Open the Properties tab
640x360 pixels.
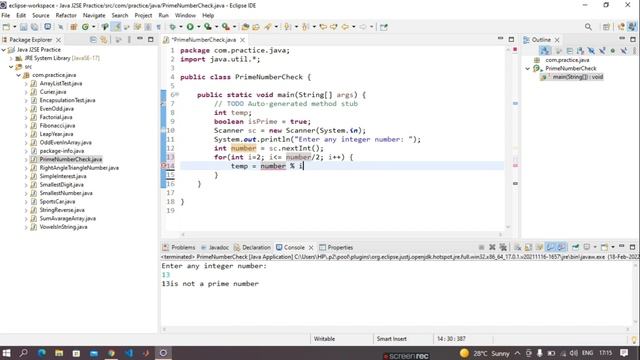(336, 247)
